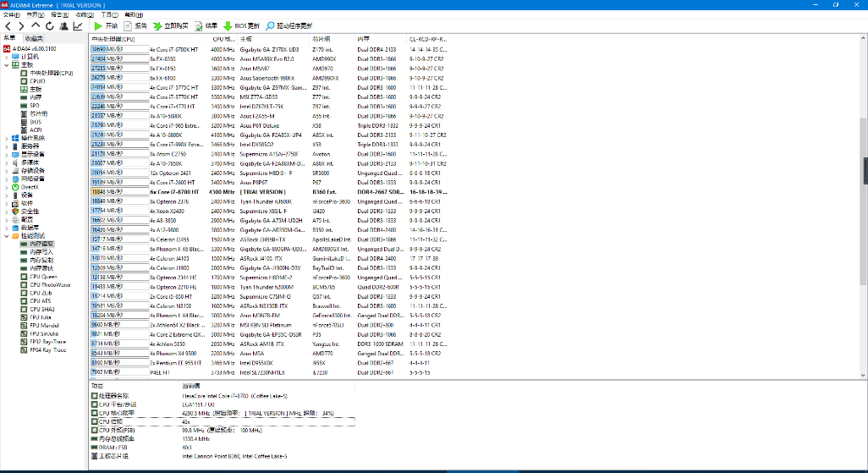
Task: Select the 安全性 shield icon in tree
Action: [x=15, y=212]
